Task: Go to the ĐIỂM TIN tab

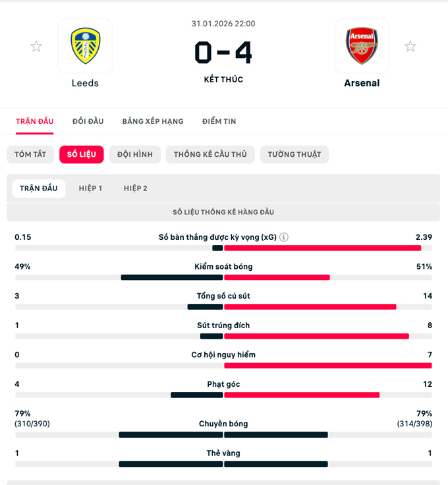Action: [x=219, y=121]
